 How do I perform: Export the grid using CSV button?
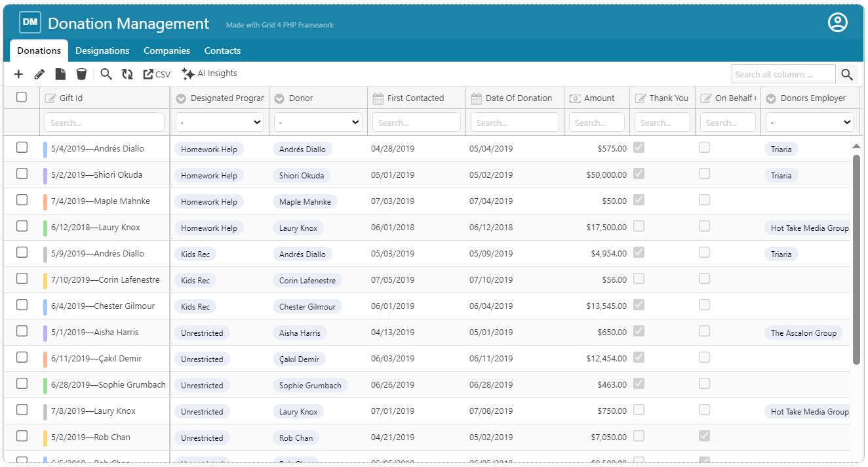point(157,74)
